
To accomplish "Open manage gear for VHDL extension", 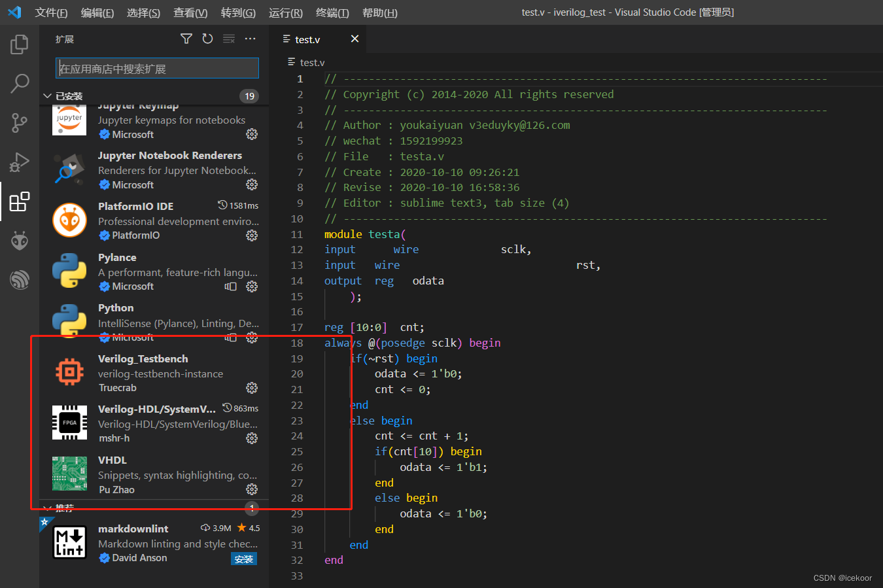I will point(252,489).
